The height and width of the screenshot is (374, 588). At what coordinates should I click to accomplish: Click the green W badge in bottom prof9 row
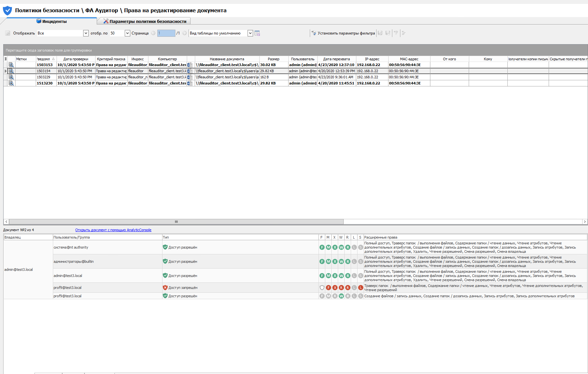(341, 296)
